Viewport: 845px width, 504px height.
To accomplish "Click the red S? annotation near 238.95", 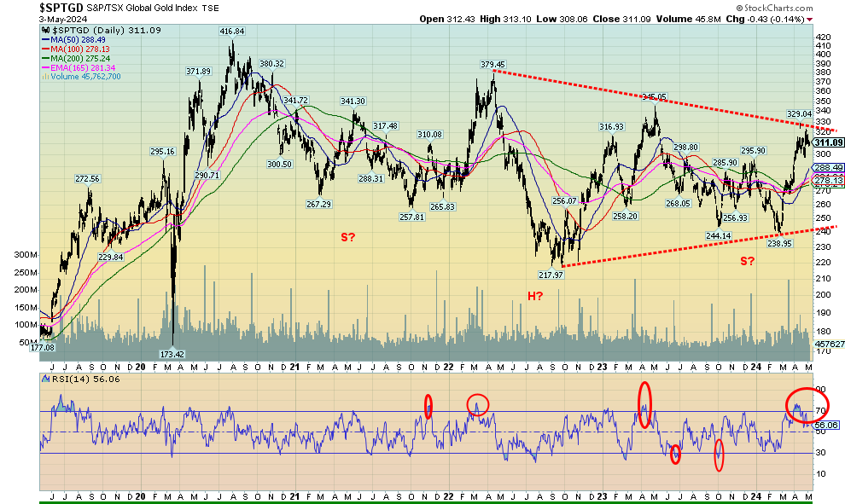I will pos(747,260).
